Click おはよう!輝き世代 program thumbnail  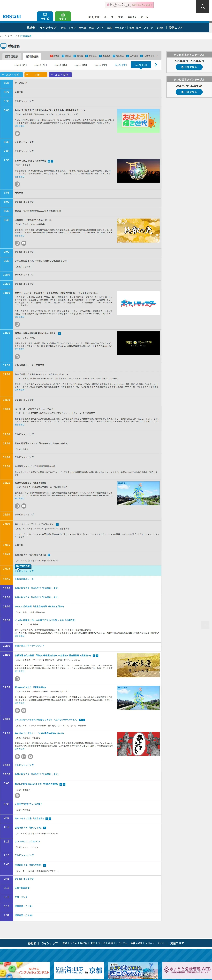click(138, 121)
